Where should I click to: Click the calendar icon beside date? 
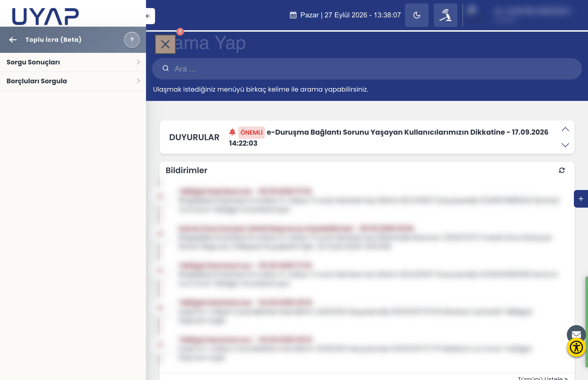point(293,15)
